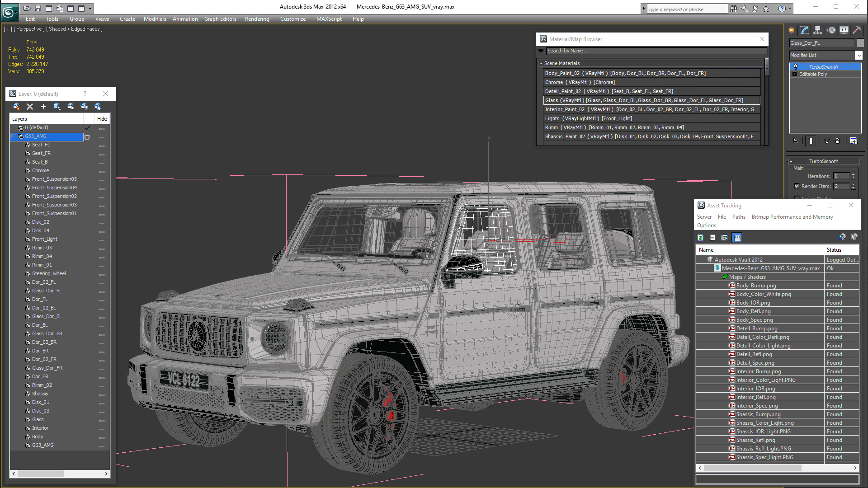
Task: Open Paths menu in Asset Tracking
Action: 739,217
